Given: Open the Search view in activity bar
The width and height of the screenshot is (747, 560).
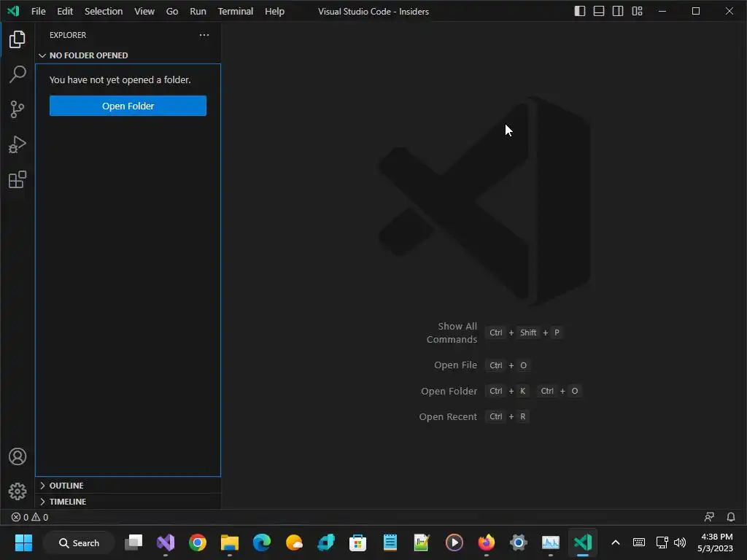Looking at the screenshot, I should click(18, 74).
